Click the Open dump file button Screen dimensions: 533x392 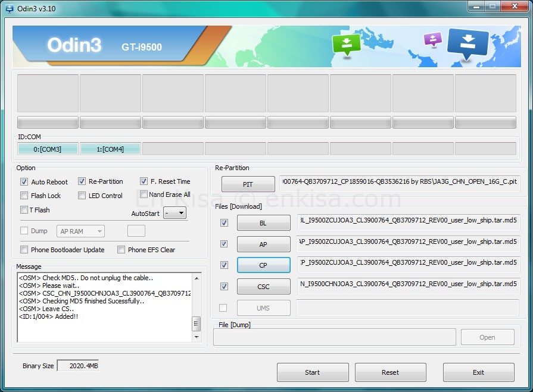488,337
